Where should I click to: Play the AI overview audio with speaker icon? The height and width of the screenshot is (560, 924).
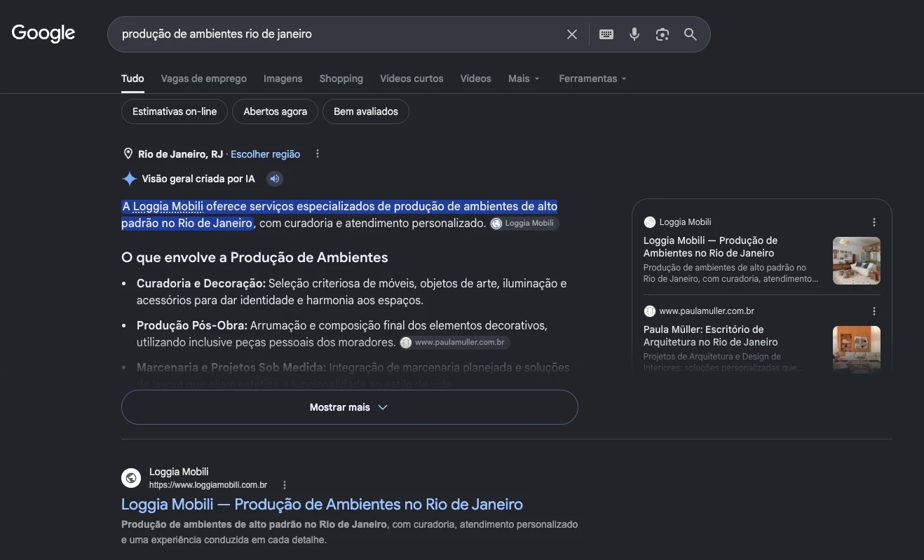pos(275,179)
